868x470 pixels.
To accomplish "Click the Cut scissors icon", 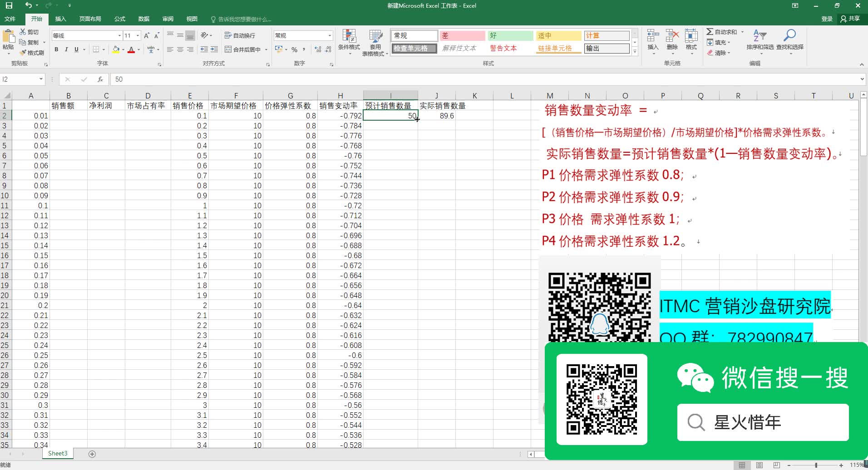I will [23, 32].
